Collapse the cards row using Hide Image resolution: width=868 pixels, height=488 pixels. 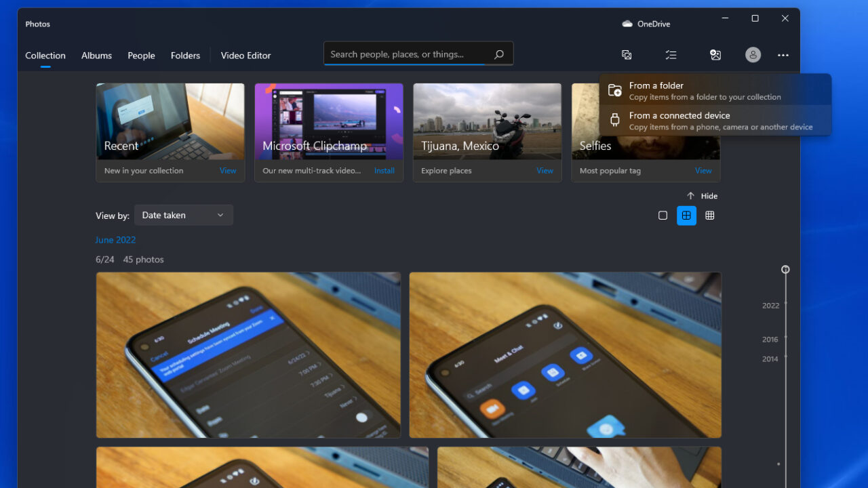click(702, 196)
